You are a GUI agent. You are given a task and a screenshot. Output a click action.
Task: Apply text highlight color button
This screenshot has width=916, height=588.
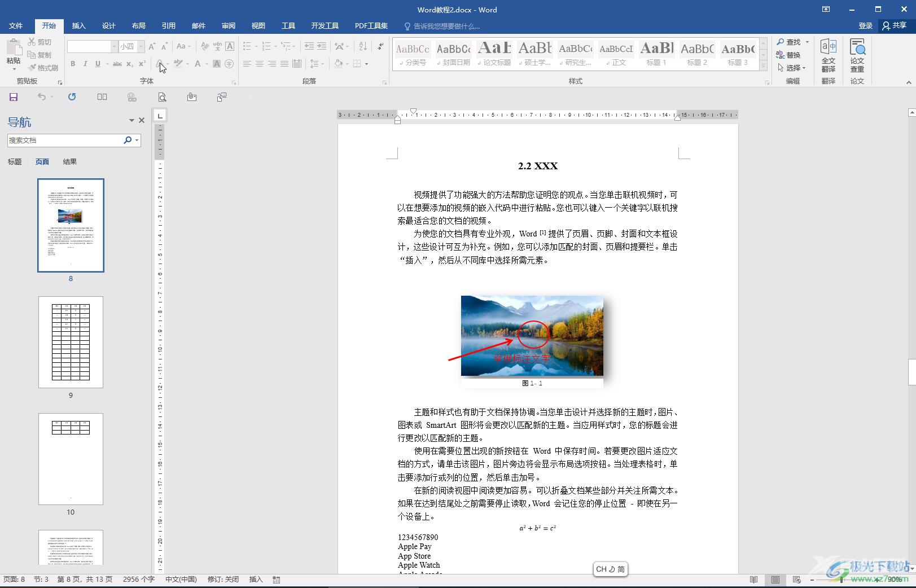(178, 64)
